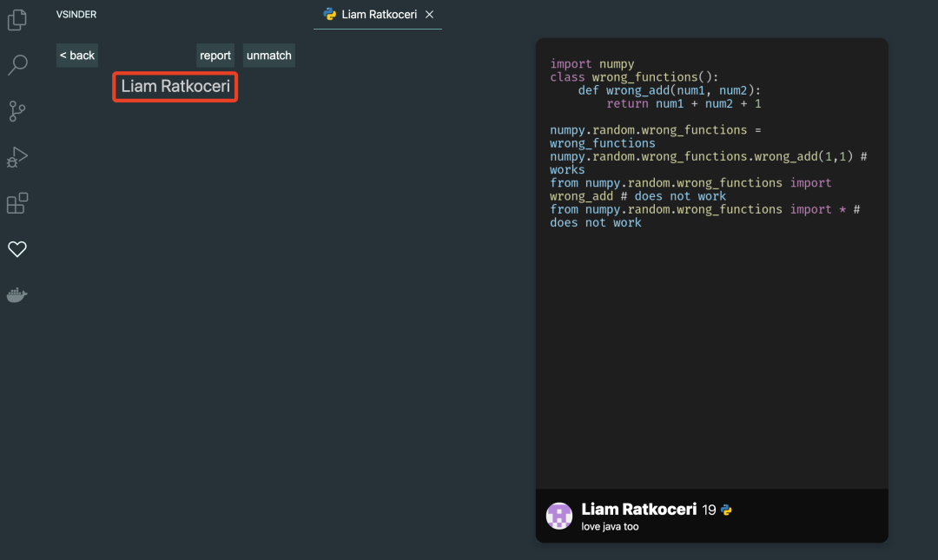Click the Python flair icon beside age 19

pyautogui.click(x=726, y=510)
